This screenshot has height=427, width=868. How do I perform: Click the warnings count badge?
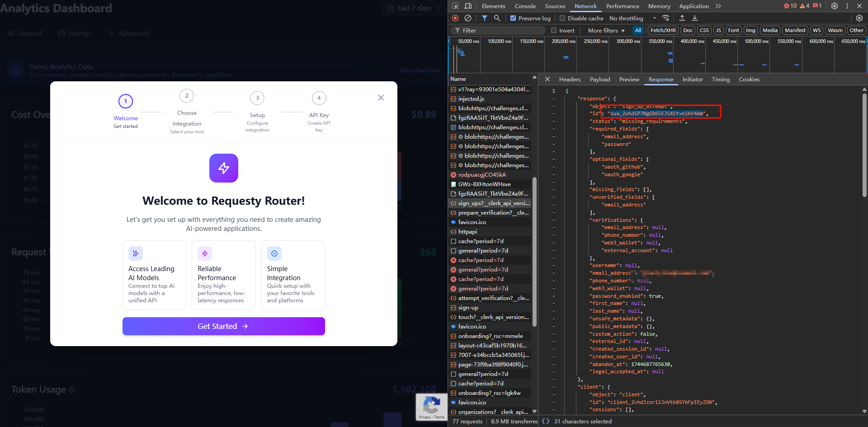coord(805,6)
